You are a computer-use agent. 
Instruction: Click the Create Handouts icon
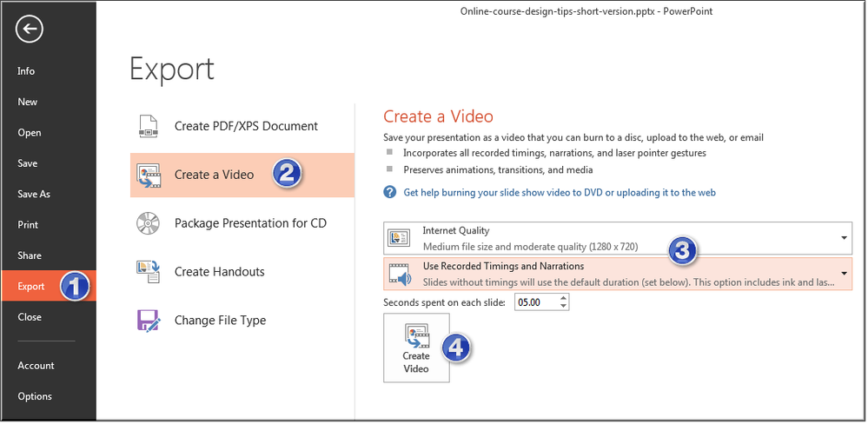[149, 272]
